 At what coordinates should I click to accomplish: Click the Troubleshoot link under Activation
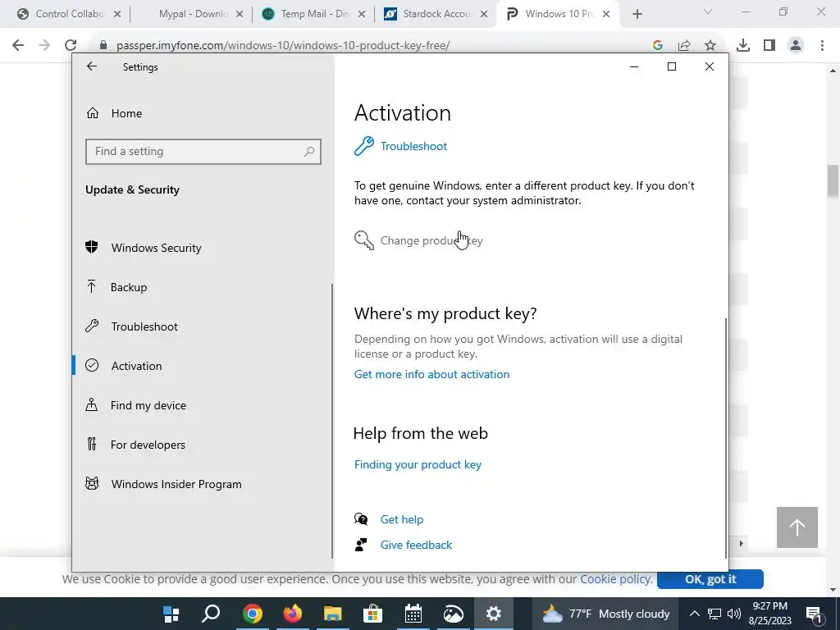tap(413, 146)
